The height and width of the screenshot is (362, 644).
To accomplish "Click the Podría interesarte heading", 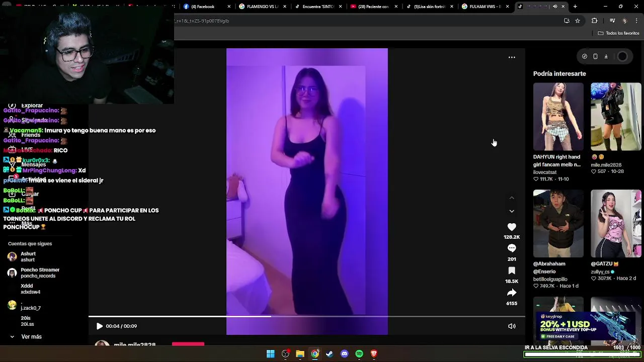I will click(559, 73).
